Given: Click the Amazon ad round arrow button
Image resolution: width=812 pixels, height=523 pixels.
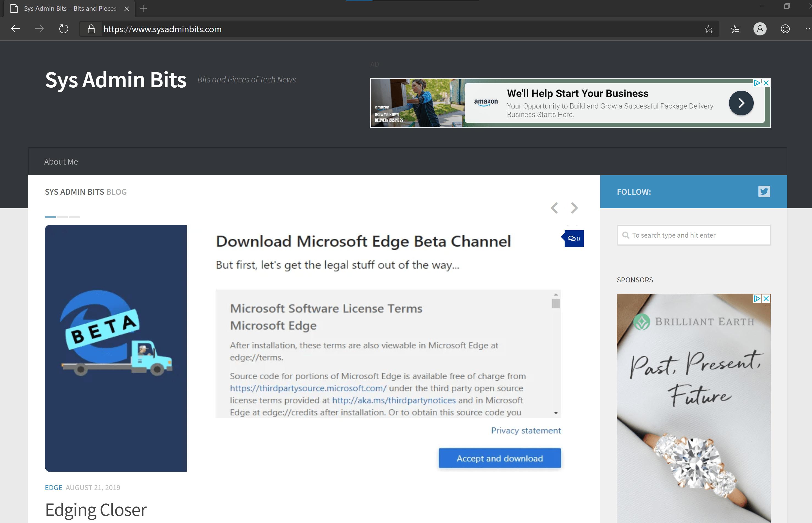Looking at the screenshot, I should pyautogui.click(x=741, y=103).
